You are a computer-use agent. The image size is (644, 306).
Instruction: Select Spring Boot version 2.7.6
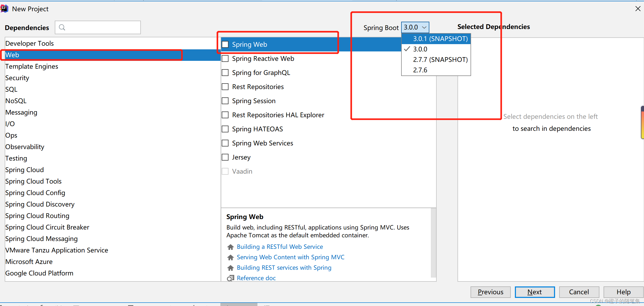(419, 70)
